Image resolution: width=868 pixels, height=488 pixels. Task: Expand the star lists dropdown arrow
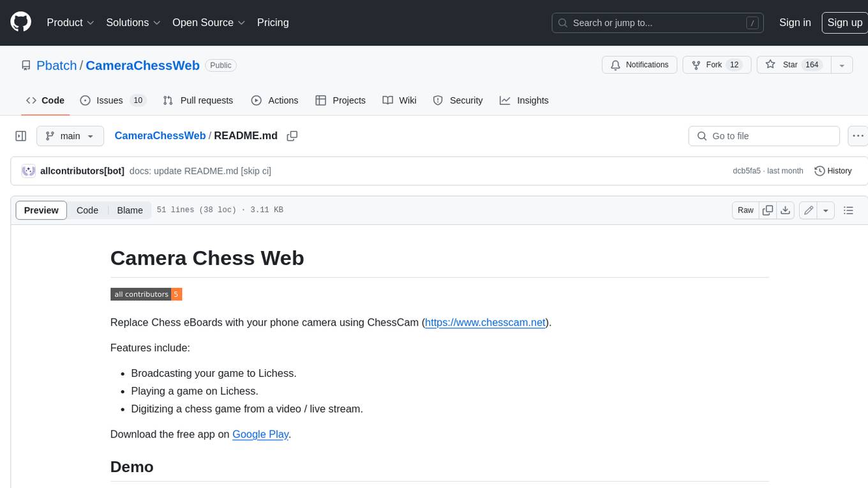[x=842, y=65]
